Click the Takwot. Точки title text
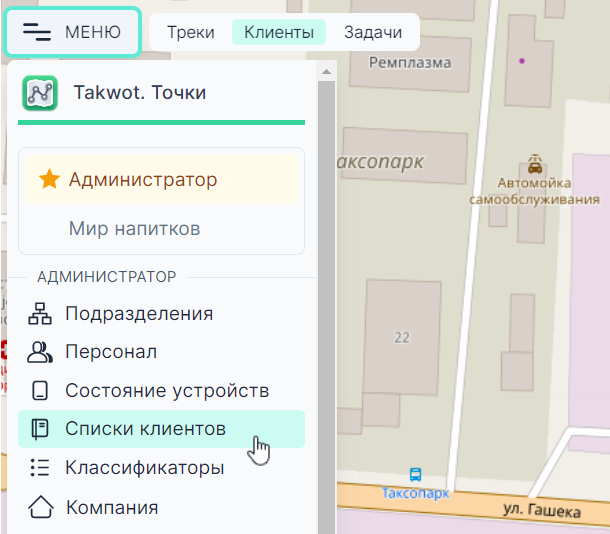 (x=140, y=93)
